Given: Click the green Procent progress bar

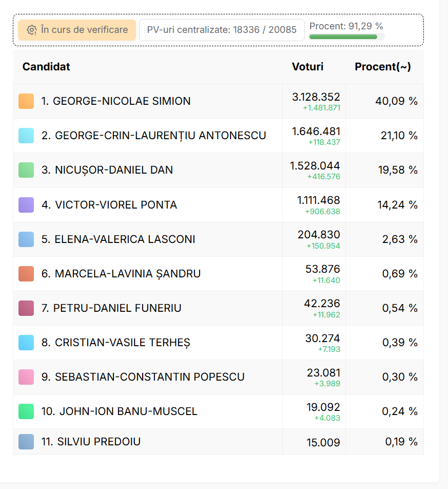Looking at the screenshot, I should [343, 37].
